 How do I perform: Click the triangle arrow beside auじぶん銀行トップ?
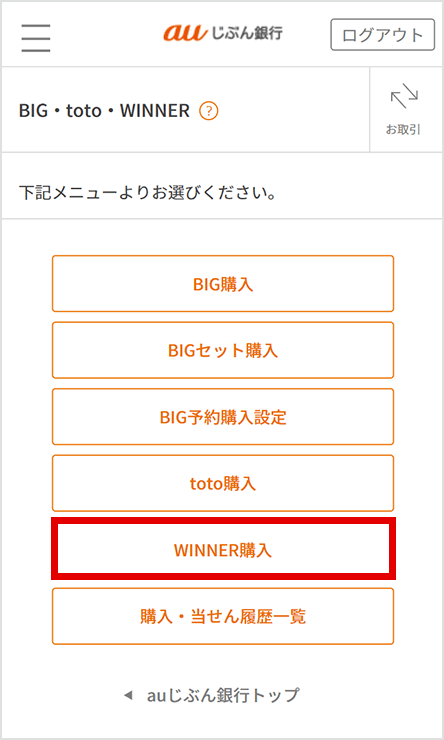pos(128,695)
